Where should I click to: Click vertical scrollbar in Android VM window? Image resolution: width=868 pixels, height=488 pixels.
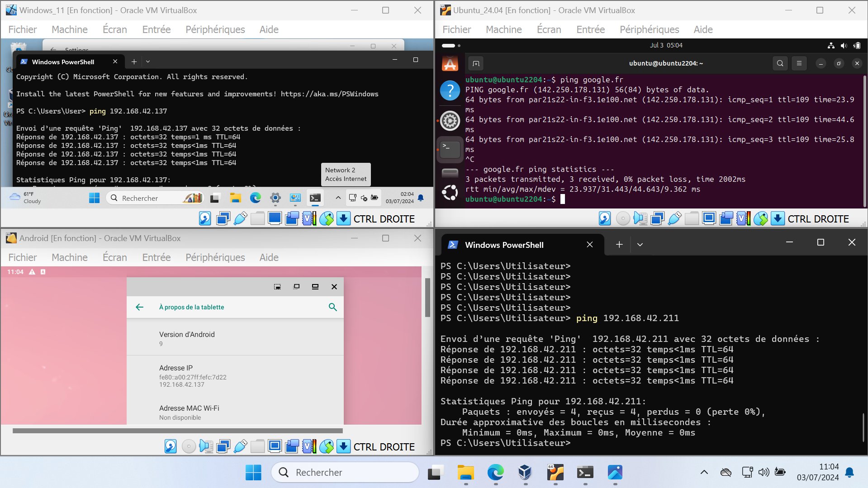coord(427,298)
